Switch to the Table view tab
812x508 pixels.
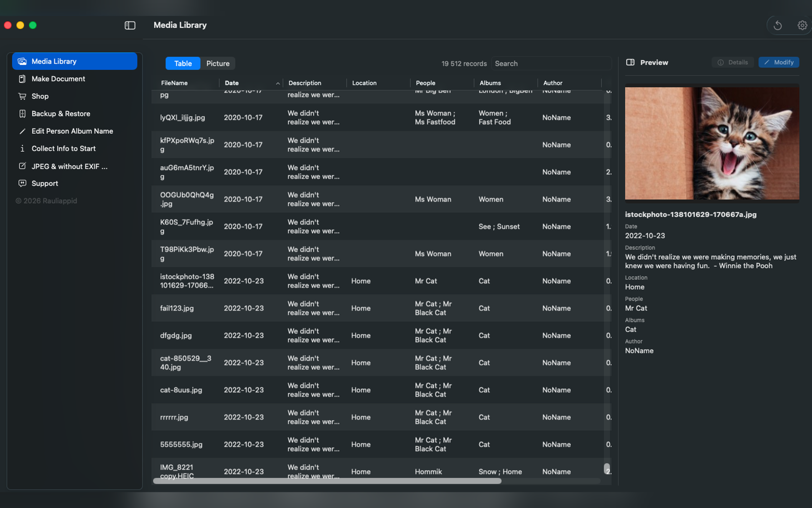click(x=183, y=63)
